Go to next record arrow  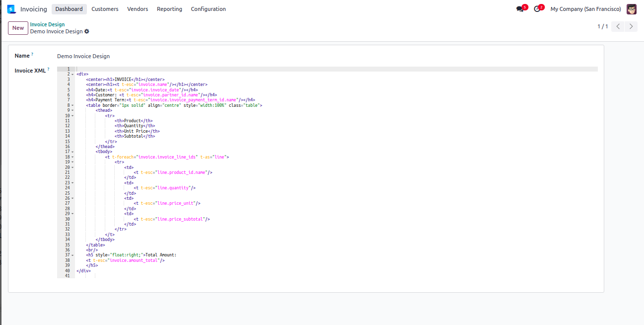631,27
